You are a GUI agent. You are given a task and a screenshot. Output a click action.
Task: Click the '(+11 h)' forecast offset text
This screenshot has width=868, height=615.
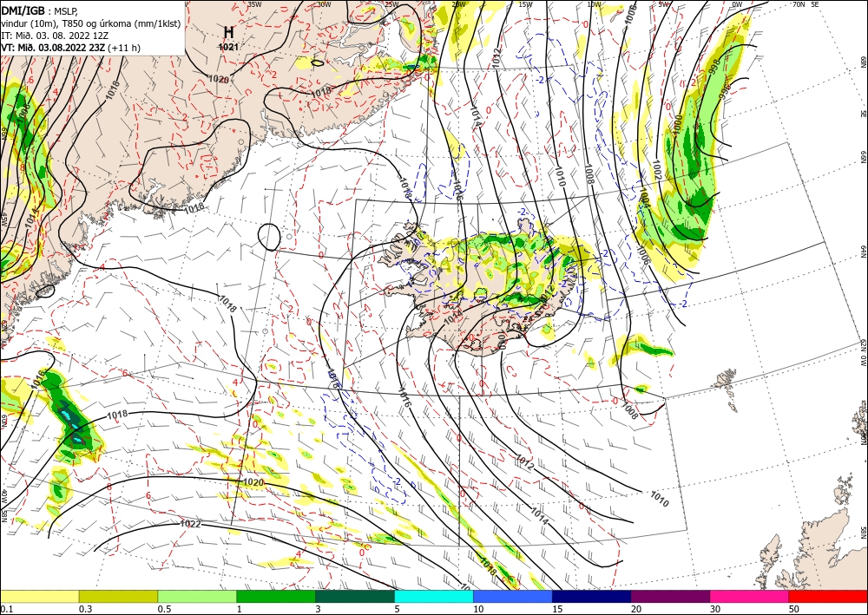click(124, 48)
